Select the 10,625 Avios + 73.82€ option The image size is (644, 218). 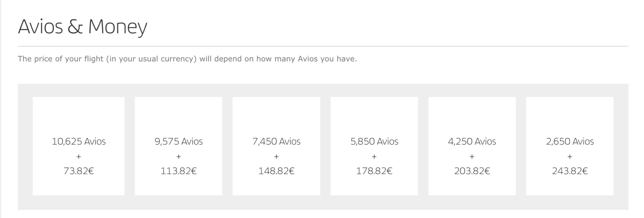click(x=78, y=146)
